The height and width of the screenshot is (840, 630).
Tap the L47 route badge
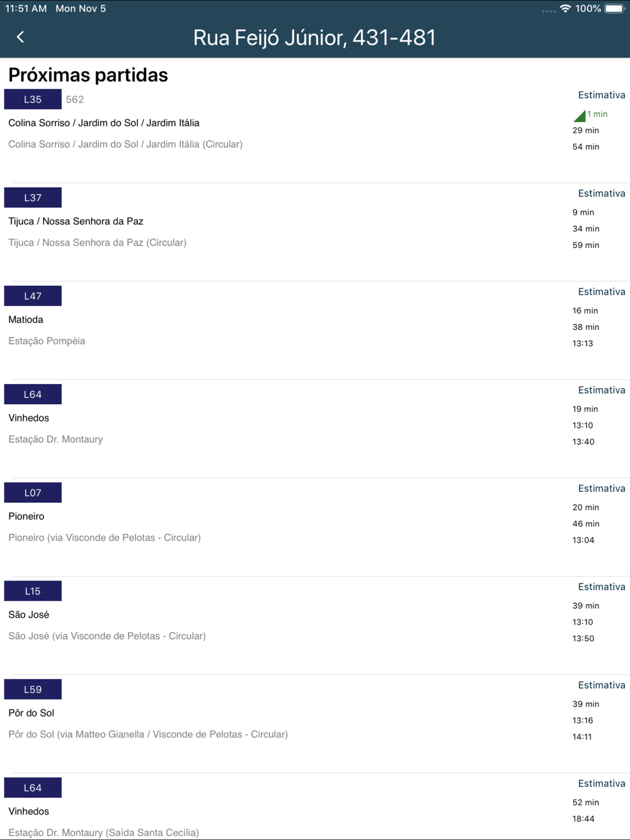click(33, 296)
